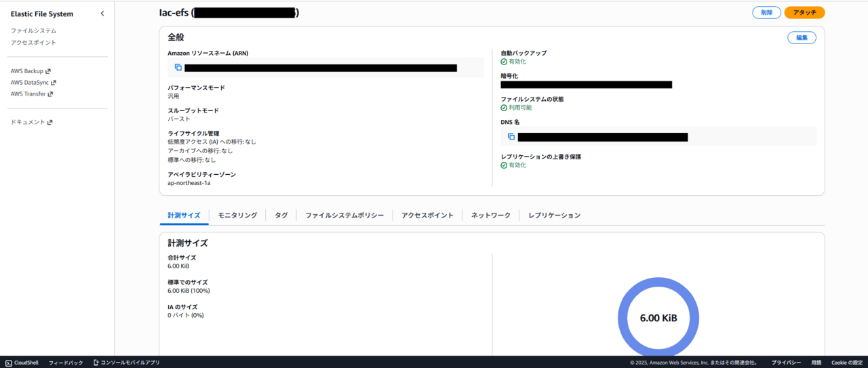The width and height of the screenshot is (868, 368).
Task: Click the 編集 button in 全般 panel
Action: (x=802, y=38)
